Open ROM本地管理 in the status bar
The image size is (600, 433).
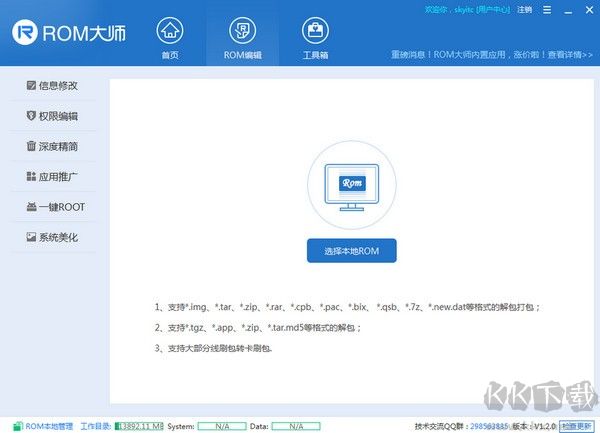(x=43, y=426)
